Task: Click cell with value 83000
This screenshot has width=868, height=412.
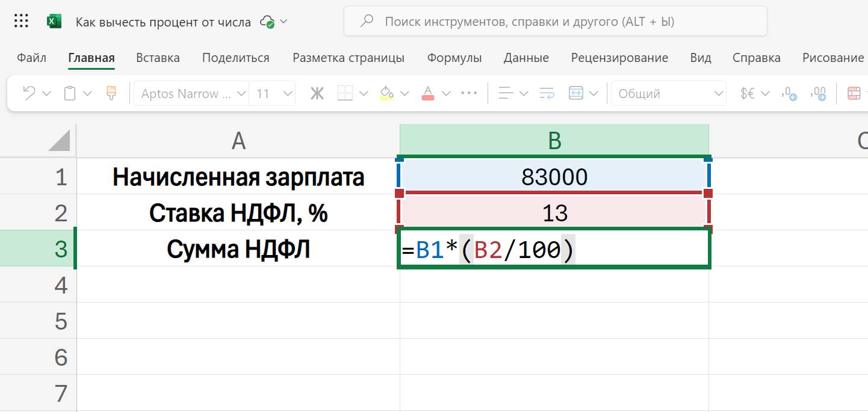Action: coord(554,177)
